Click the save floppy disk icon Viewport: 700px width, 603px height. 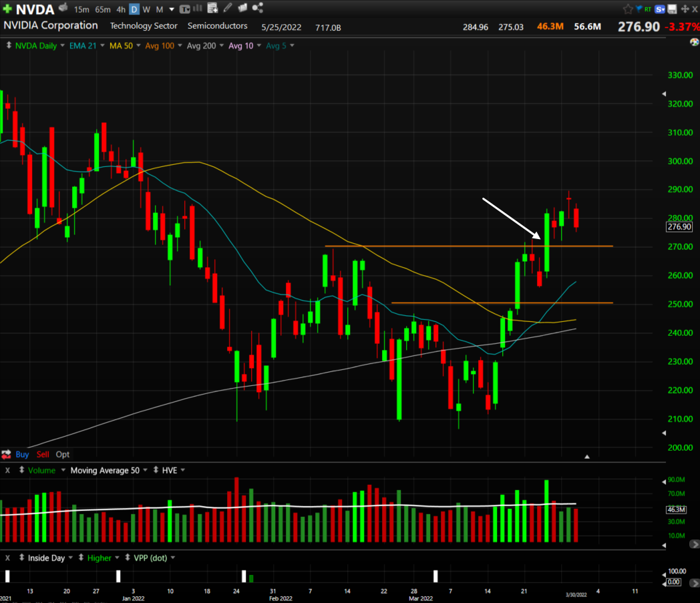point(673,9)
